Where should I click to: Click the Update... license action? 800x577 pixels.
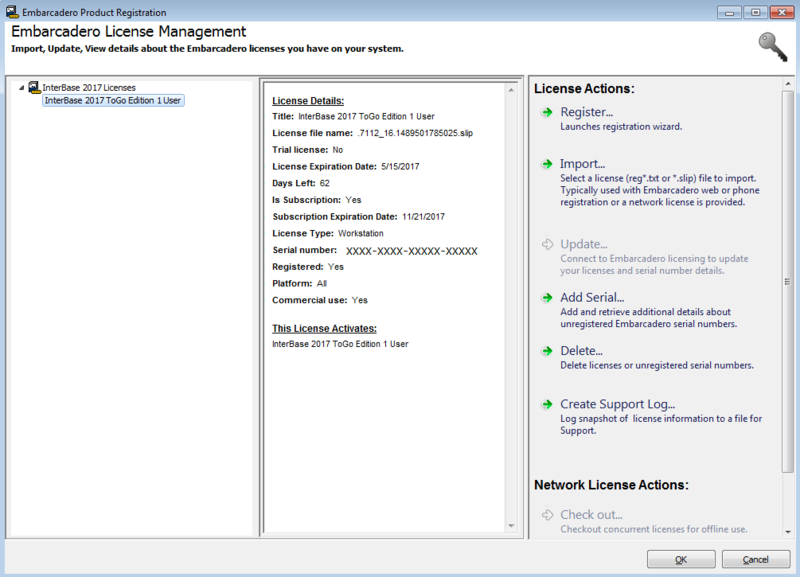point(584,244)
